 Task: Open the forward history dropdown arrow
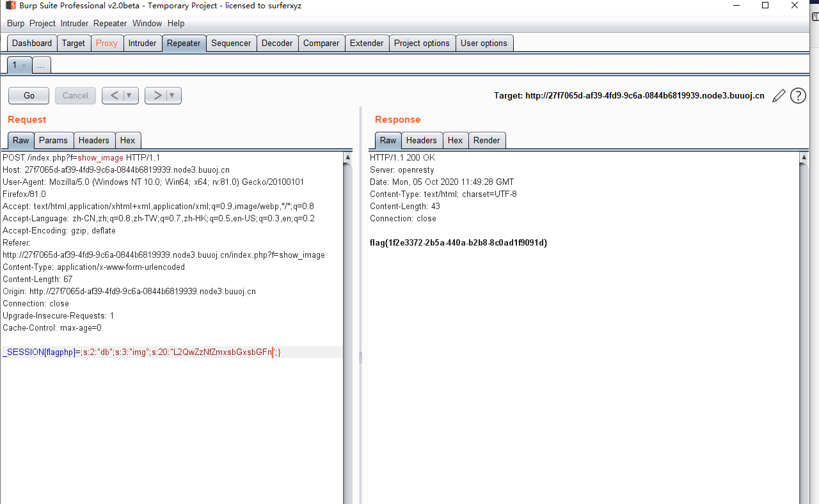[x=172, y=95]
